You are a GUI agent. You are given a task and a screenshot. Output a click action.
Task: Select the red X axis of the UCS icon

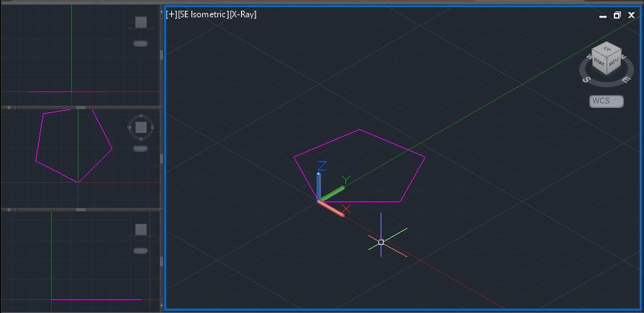click(330, 208)
